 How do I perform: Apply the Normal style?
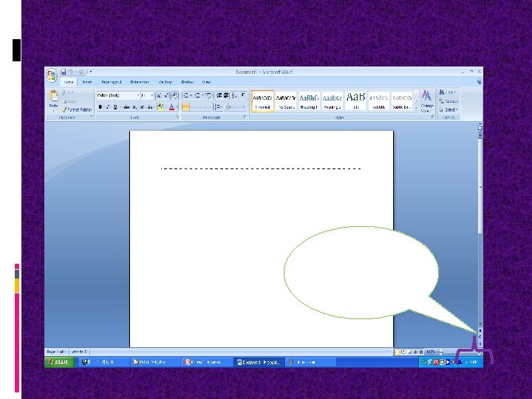[262, 101]
